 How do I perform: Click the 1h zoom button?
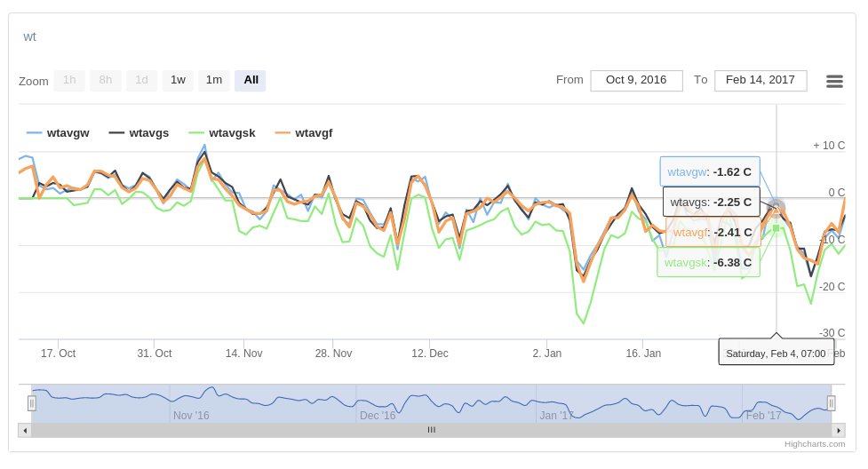click(x=69, y=80)
